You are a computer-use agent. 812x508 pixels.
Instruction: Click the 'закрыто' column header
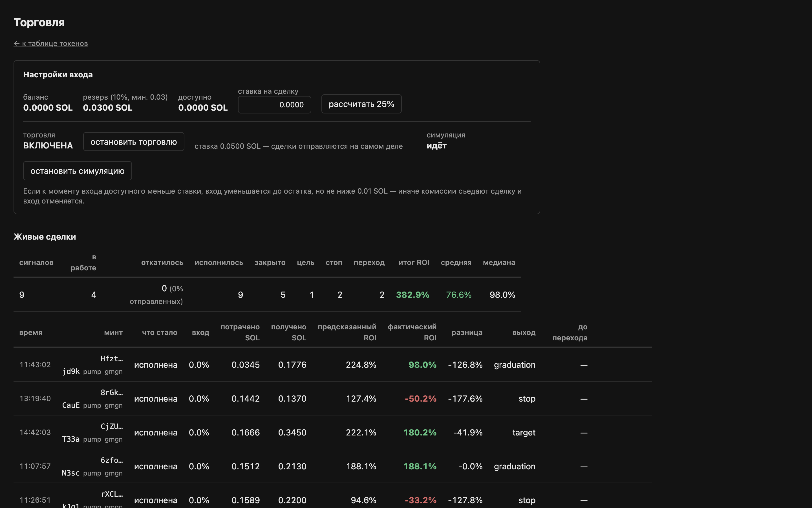[x=270, y=262]
